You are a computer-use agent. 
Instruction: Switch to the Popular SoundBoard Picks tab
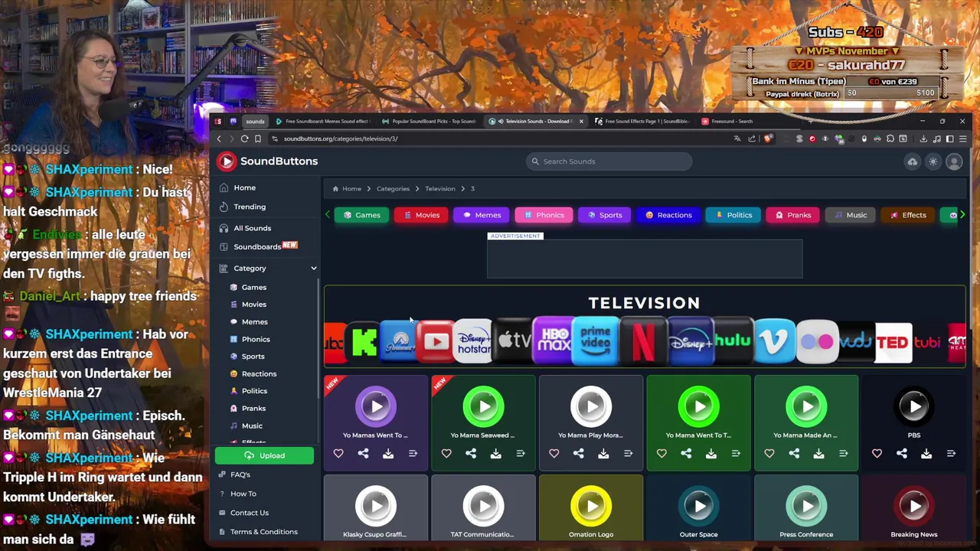click(x=430, y=121)
